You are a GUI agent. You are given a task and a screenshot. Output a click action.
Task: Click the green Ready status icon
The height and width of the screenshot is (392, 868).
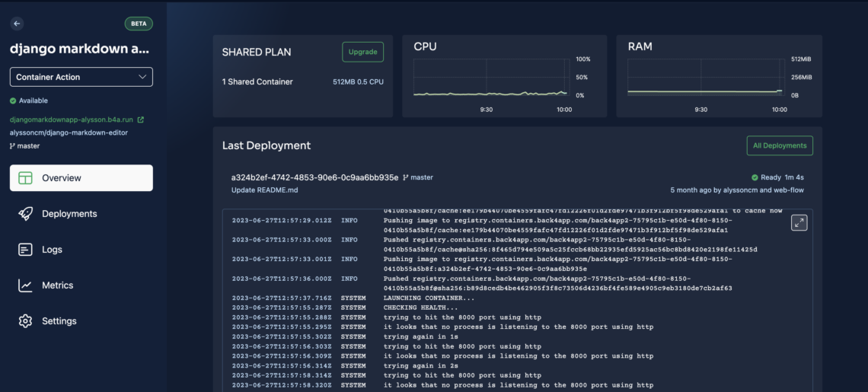pos(755,177)
